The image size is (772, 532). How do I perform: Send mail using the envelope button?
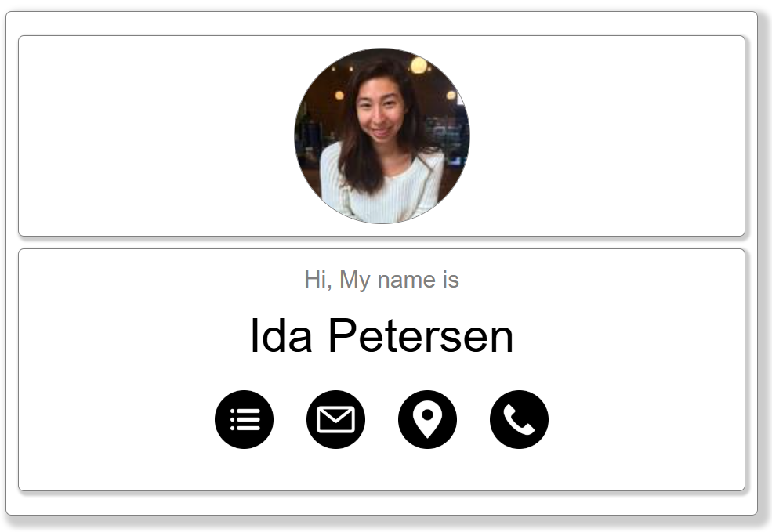click(335, 419)
